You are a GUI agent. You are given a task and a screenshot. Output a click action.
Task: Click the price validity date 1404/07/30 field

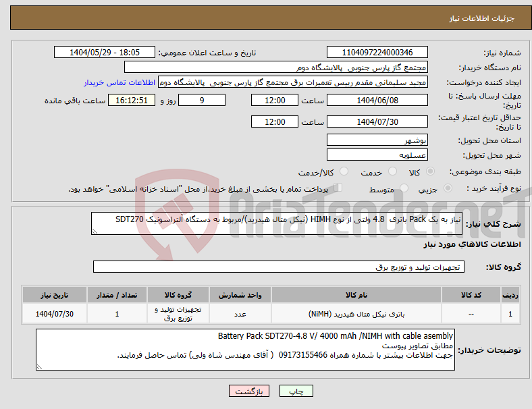click(x=377, y=121)
